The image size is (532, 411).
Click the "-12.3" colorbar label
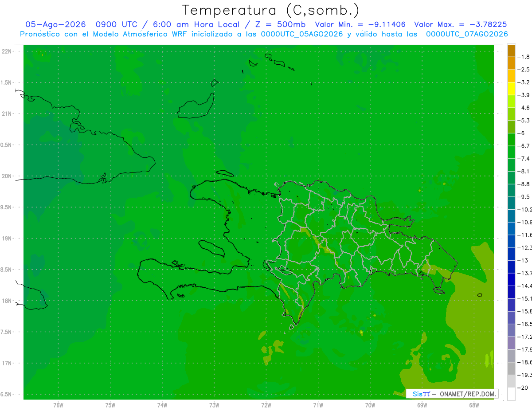(x=525, y=247)
